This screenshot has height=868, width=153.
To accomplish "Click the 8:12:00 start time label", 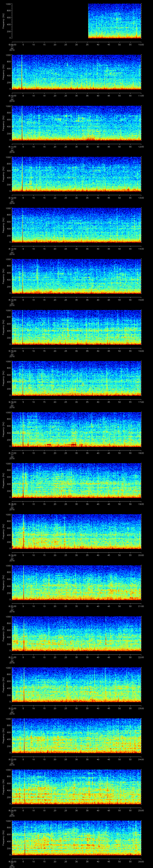I will click(x=12, y=198).
